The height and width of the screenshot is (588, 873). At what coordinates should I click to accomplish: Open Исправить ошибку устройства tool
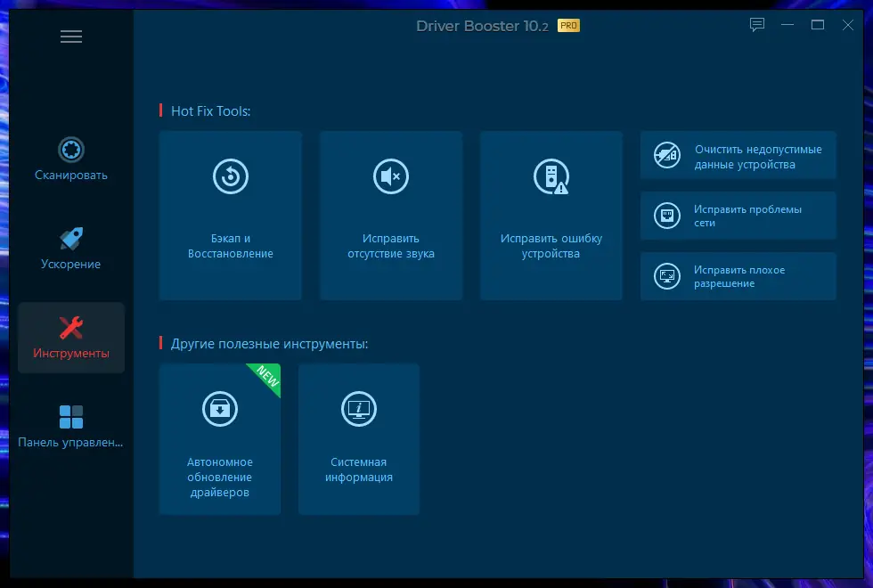tap(551, 216)
